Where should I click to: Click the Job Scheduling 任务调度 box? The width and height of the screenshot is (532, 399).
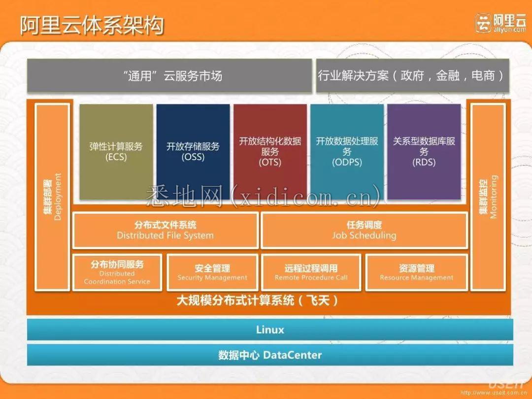point(364,231)
